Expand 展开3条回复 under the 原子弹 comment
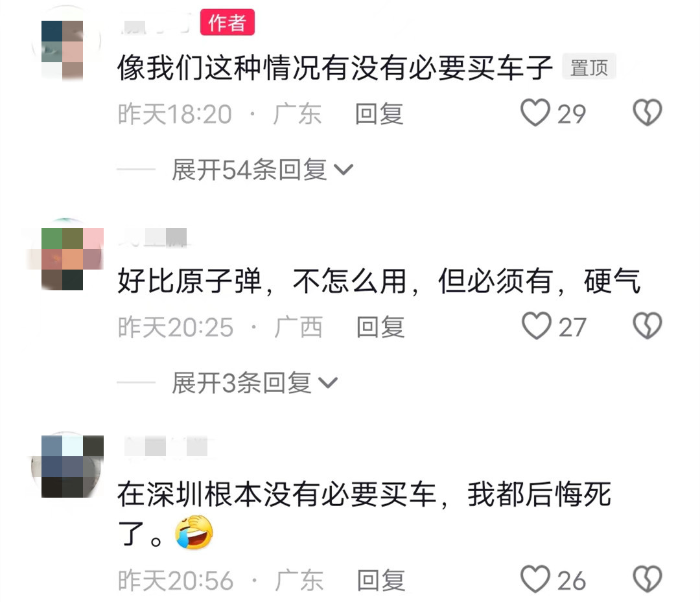This screenshot has width=700, height=602. point(255,383)
